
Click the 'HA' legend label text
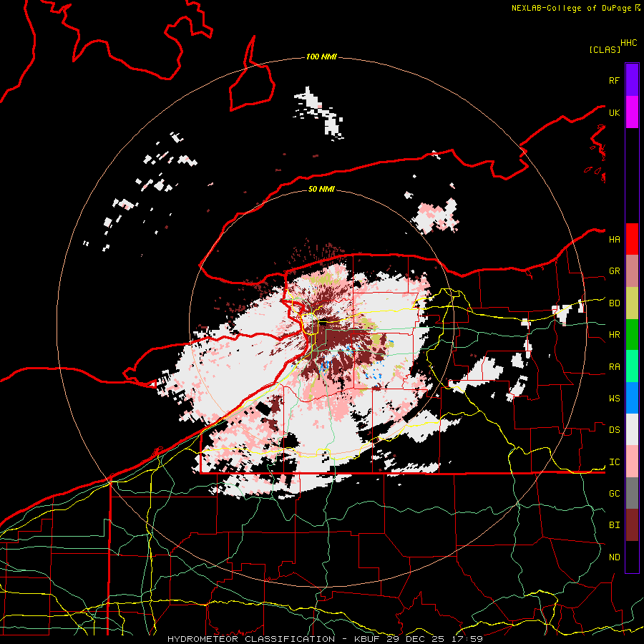point(614,239)
